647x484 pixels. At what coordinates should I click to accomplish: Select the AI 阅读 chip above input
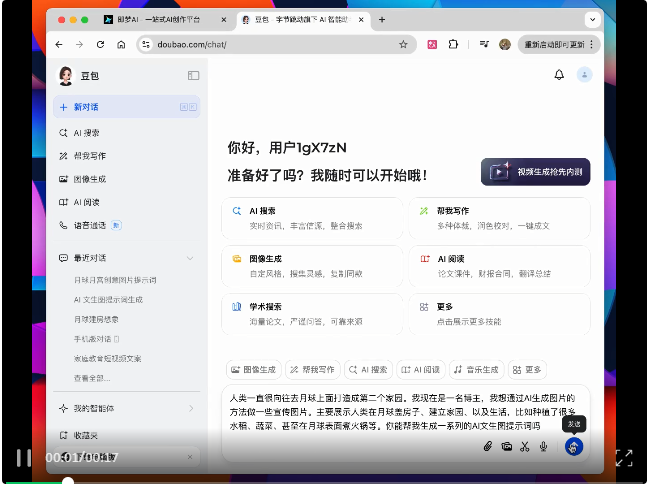(421, 369)
